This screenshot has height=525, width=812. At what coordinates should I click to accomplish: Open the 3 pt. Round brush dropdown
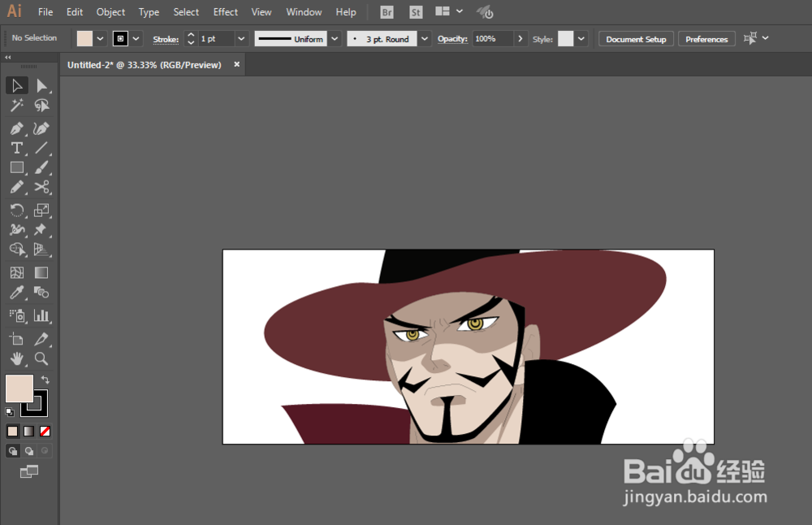[x=425, y=38]
